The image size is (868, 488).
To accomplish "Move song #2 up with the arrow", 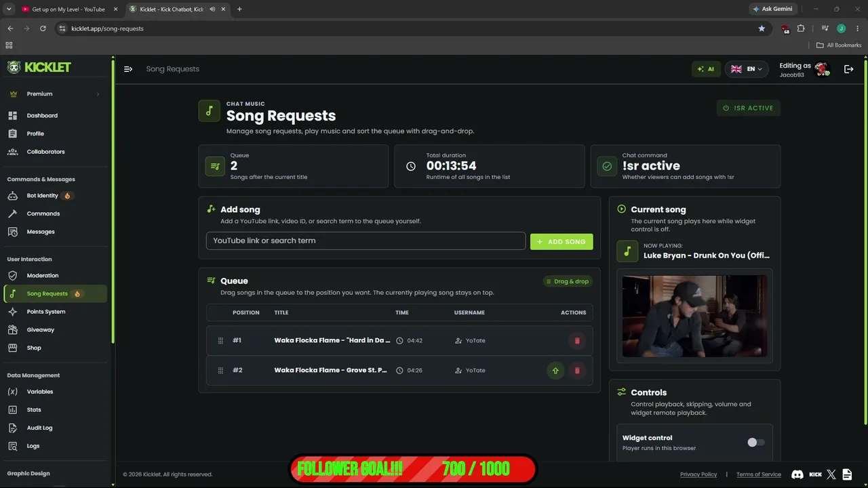I will [555, 371].
